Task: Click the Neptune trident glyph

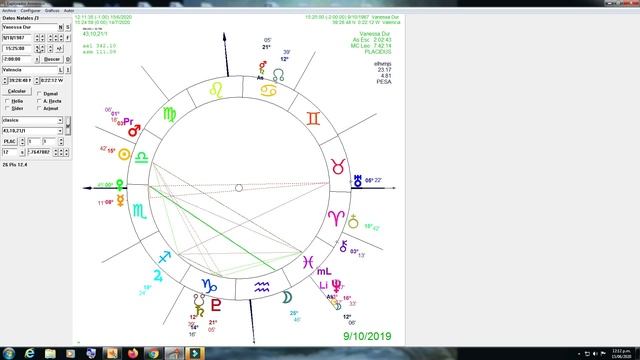Action: pyautogui.click(x=336, y=286)
